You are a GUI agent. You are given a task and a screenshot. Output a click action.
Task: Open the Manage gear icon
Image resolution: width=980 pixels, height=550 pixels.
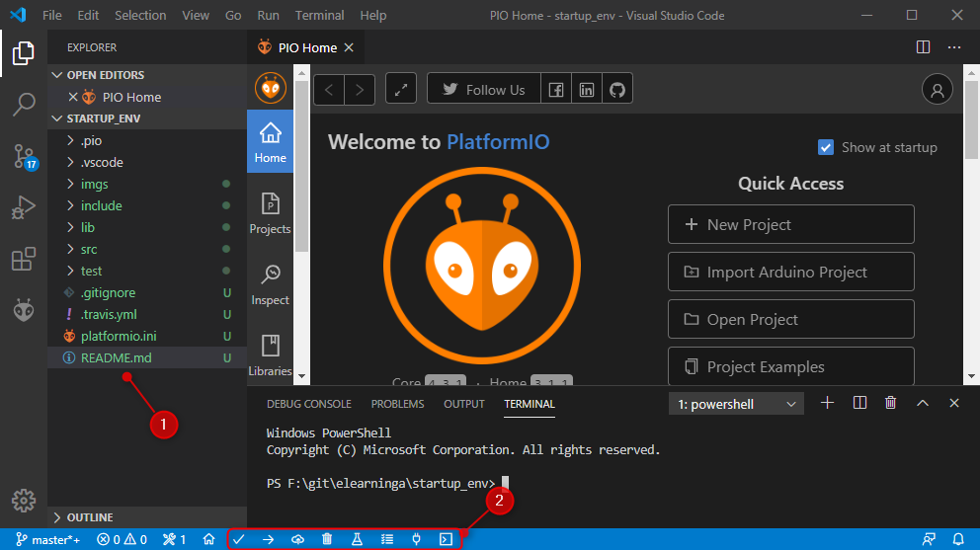click(x=23, y=501)
